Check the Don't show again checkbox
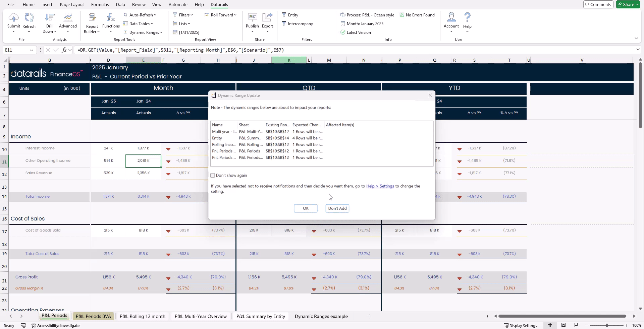Viewport: 644px width, 329px height. pos(212,176)
